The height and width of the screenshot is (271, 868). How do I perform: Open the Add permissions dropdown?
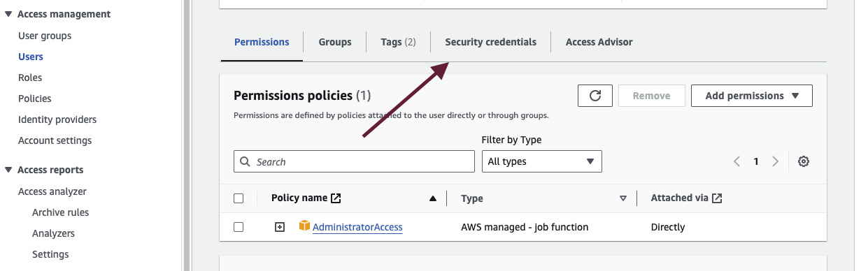(752, 96)
